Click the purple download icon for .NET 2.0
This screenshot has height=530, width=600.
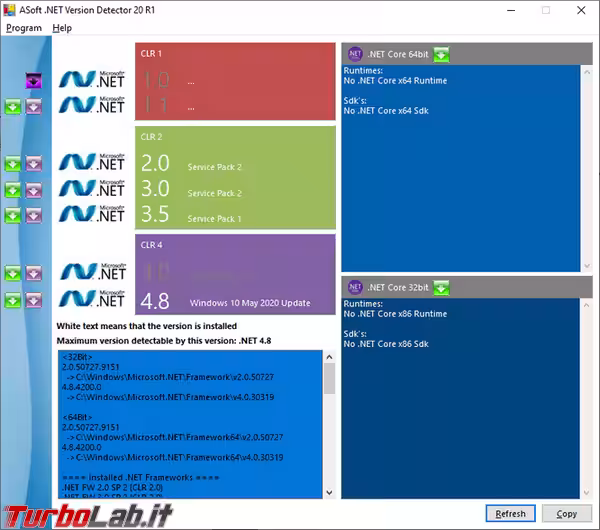34,164
